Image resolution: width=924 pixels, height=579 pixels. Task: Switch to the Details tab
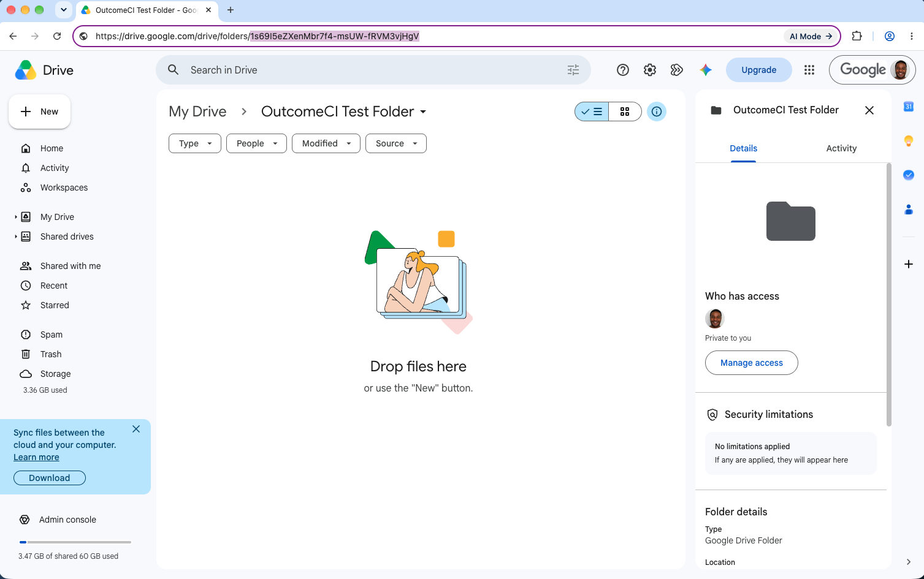(x=743, y=148)
